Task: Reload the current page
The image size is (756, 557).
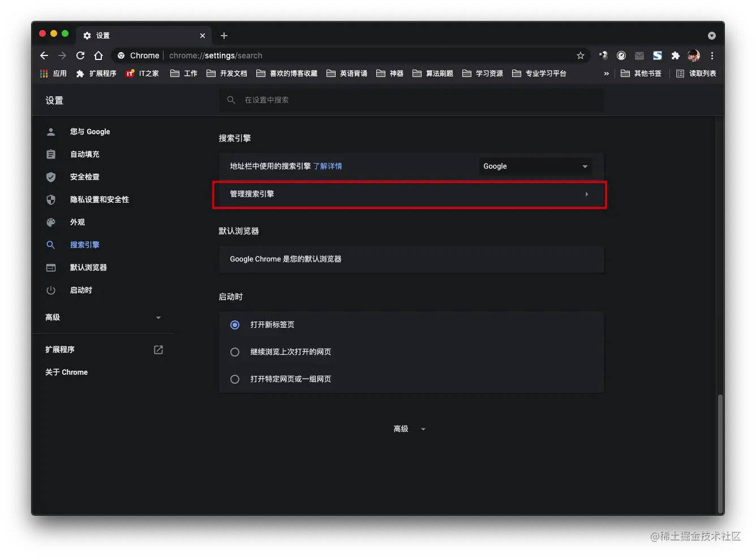Action: [80, 55]
